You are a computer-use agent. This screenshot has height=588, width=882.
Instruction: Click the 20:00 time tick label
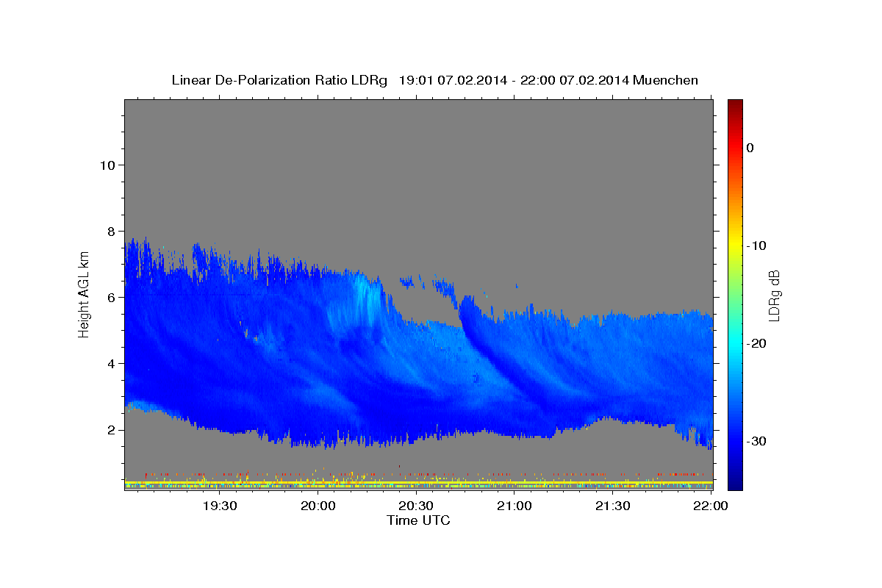coord(318,506)
